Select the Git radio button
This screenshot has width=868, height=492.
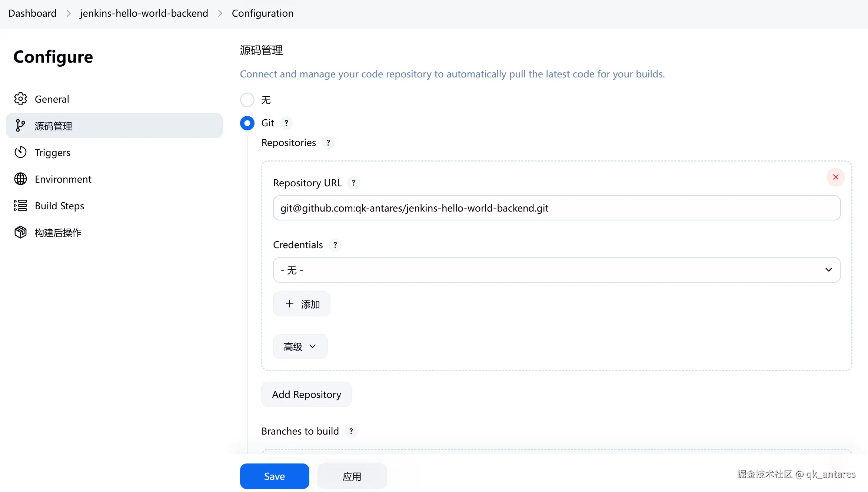coord(247,123)
